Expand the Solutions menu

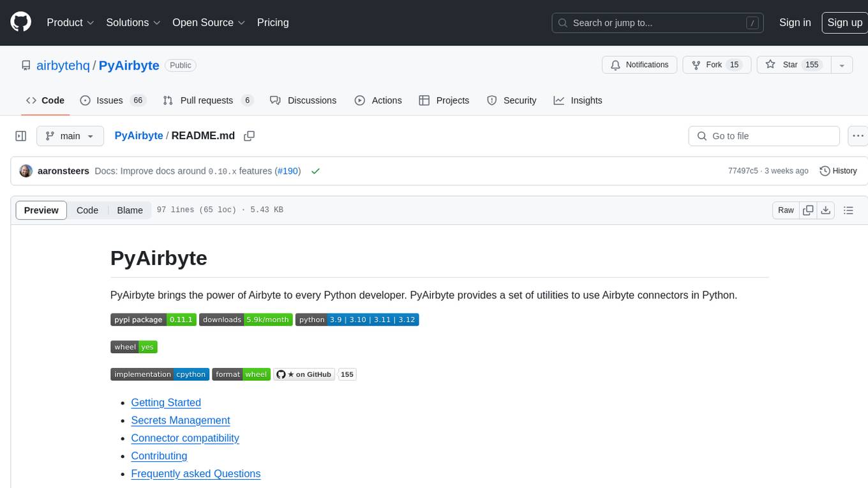tap(133, 22)
